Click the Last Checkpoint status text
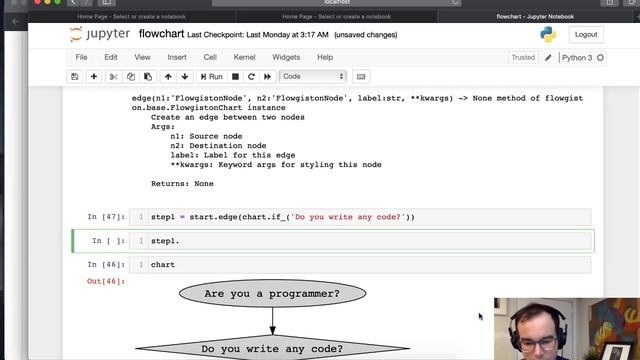Screen dimensions: 640x360 (x=258, y=35)
